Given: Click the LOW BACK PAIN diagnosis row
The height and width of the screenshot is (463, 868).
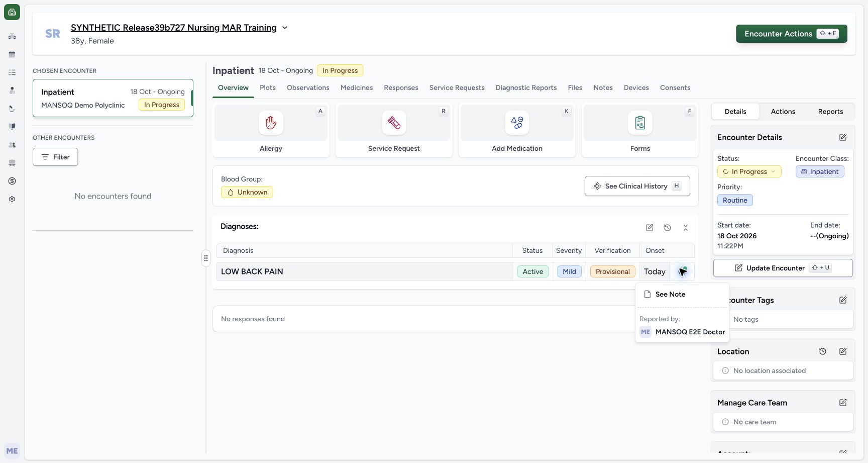Looking at the screenshot, I should coord(455,271).
